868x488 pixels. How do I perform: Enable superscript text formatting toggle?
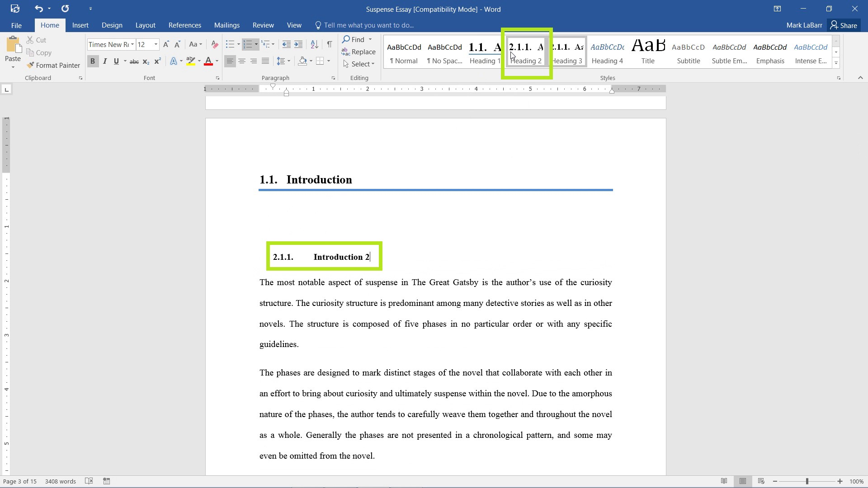click(x=157, y=61)
